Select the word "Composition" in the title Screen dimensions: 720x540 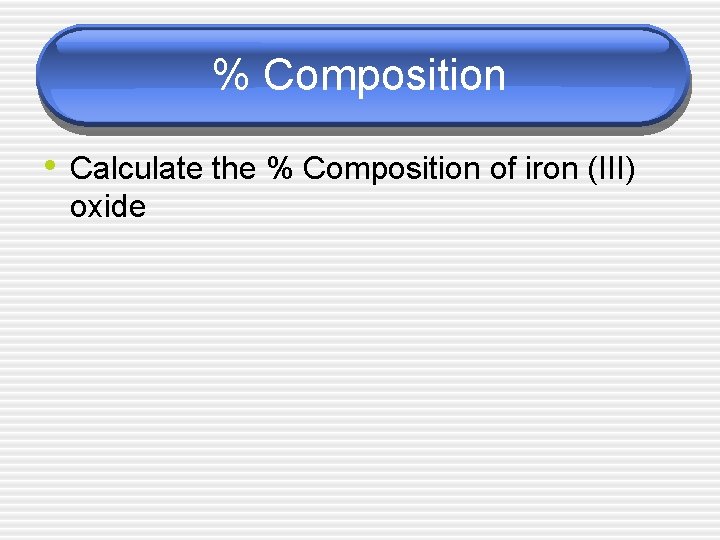(385, 76)
